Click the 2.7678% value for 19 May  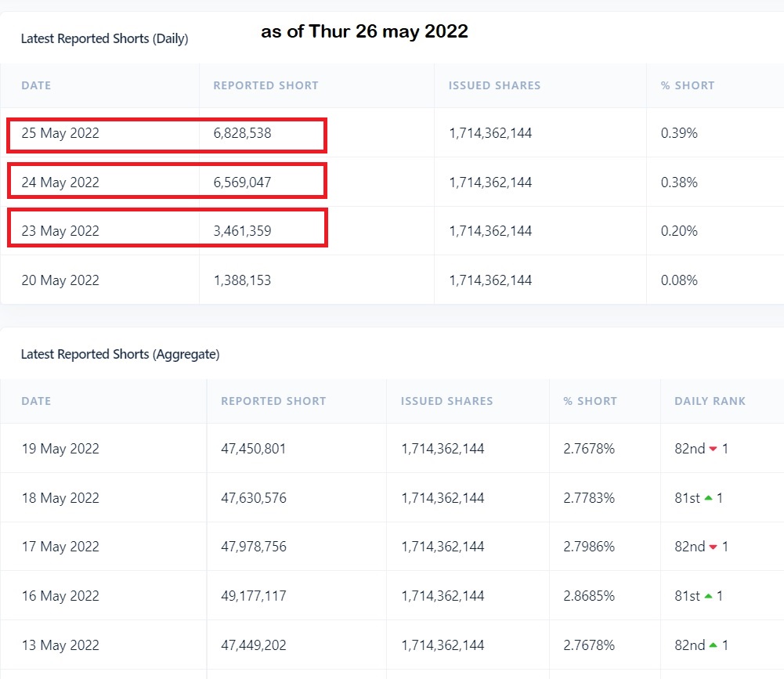pos(589,449)
